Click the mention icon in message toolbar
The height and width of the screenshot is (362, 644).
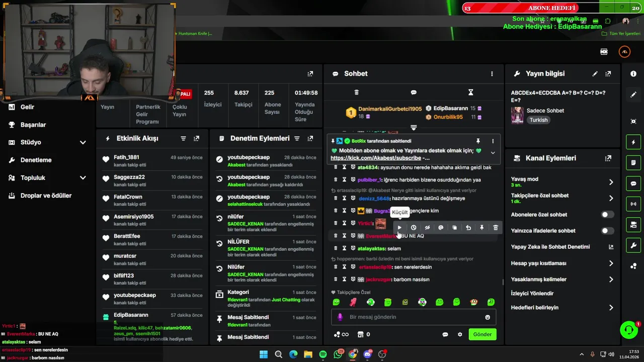pos(441,228)
